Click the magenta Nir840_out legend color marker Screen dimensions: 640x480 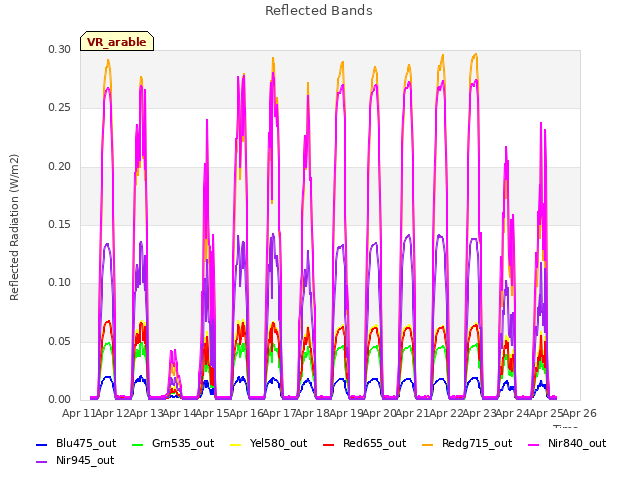coord(533,444)
